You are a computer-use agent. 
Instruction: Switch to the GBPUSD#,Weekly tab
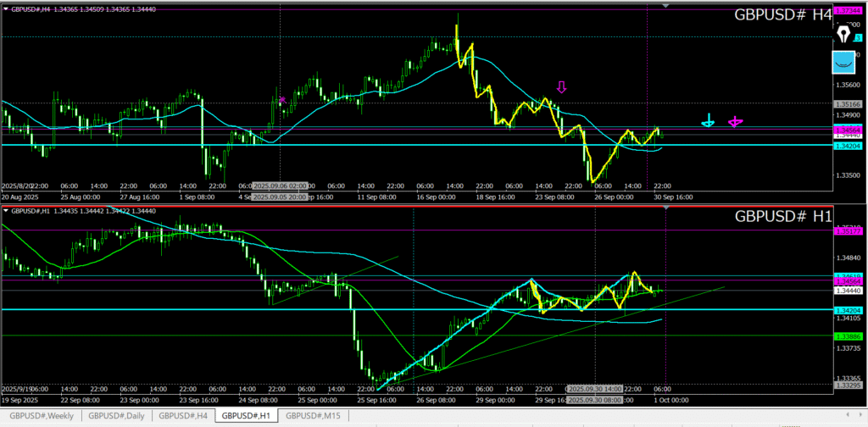[x=41, y=416]
